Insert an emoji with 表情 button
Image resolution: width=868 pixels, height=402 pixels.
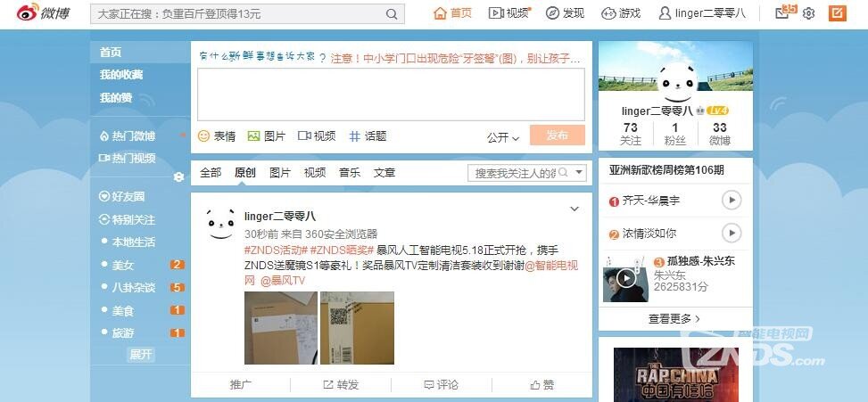pos(217,136)
